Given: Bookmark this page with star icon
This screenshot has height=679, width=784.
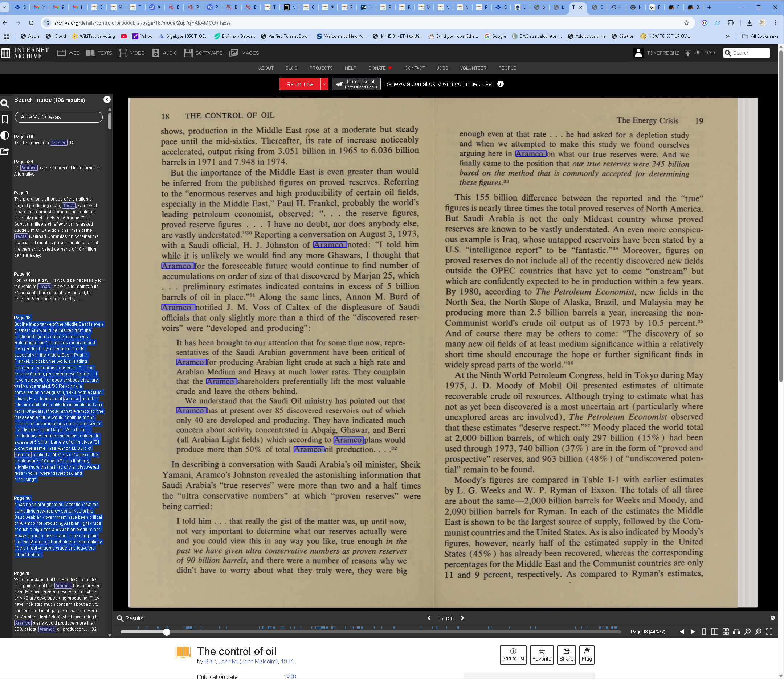Looking at the screenshot, I should [686, 23].
